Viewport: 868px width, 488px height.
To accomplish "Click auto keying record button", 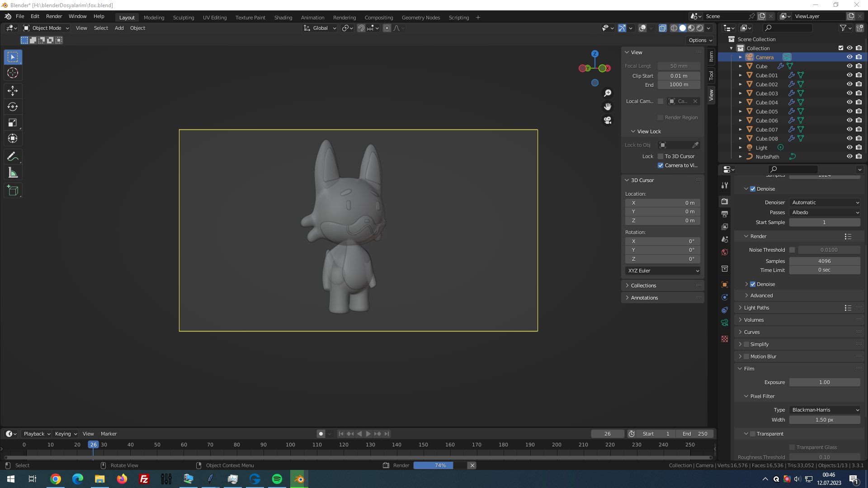I will [321, 434].
